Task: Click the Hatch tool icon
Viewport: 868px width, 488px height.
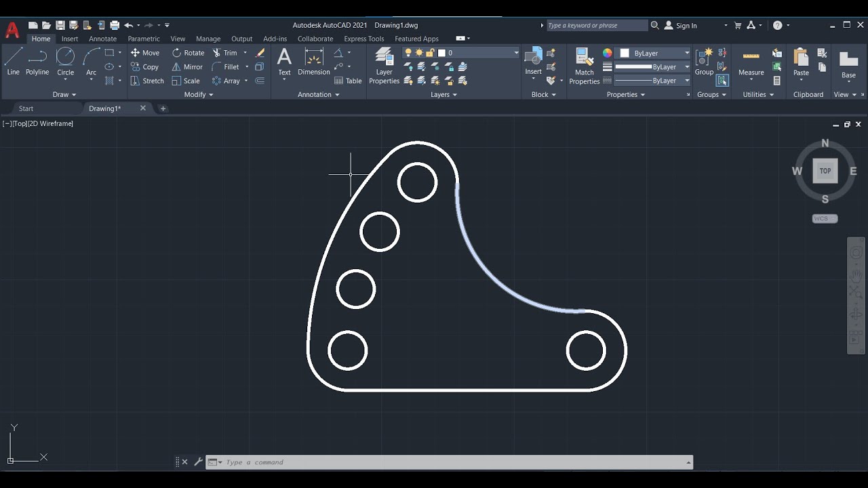Action: click(109, 81)
